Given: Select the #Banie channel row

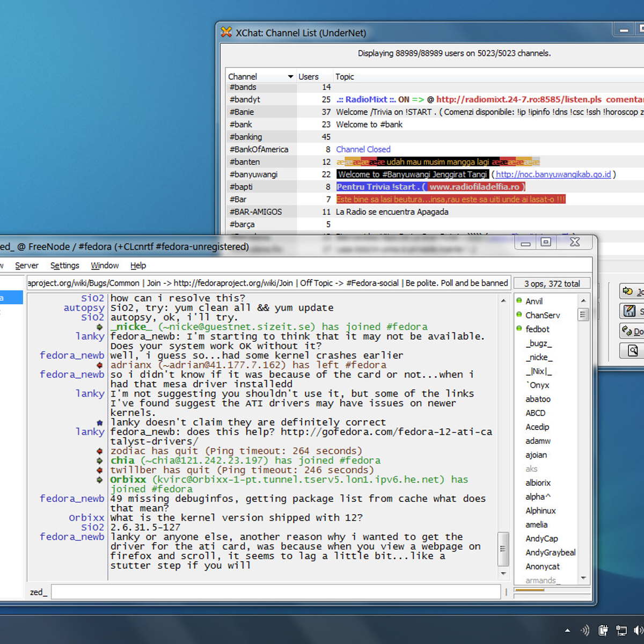Looking at the screenshot, I should 435,112.
